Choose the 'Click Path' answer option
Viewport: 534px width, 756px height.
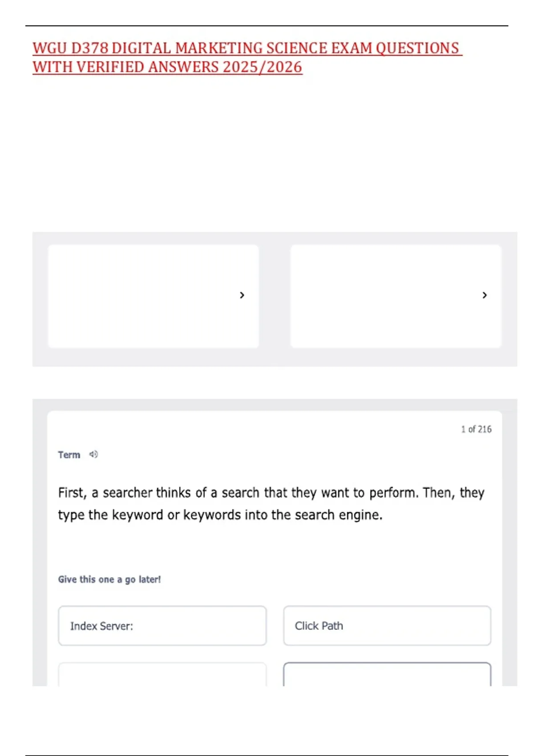pyautogui.click(x=387, y=626)
